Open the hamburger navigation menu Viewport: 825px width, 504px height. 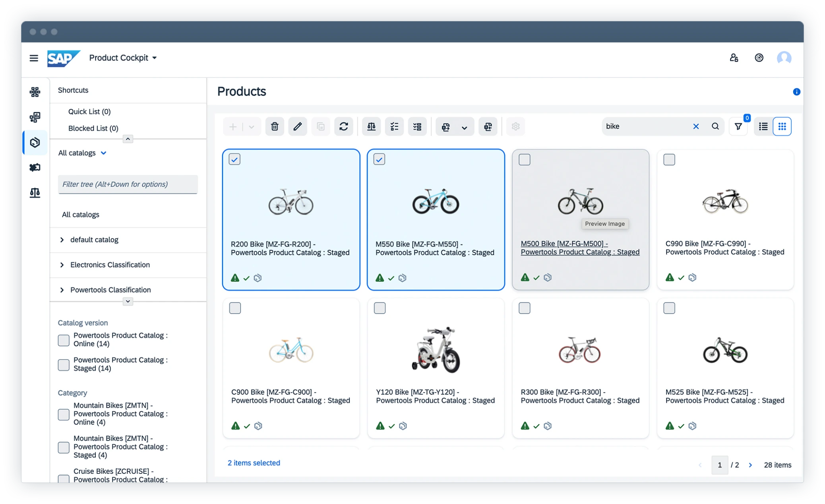[34, 58]
